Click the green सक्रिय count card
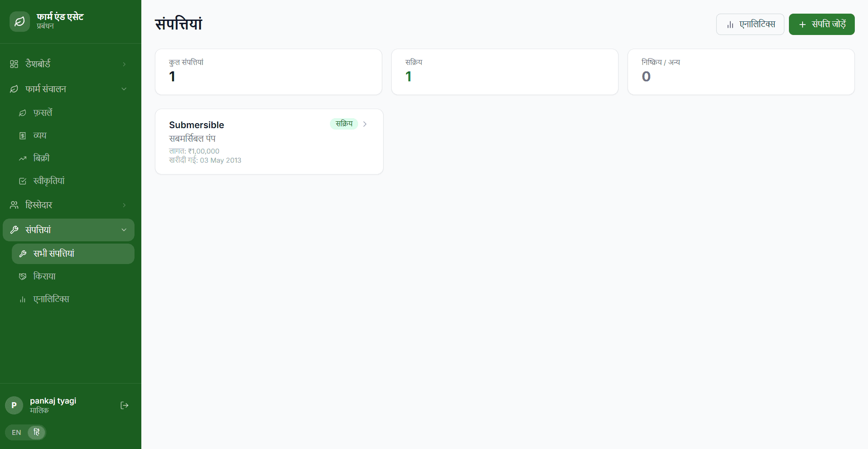This screenshot has height=449, width=868. tap(505, 72)
